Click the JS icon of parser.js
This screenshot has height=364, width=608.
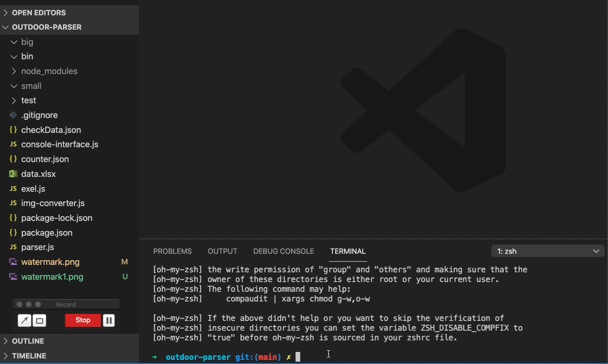point(13,247)
